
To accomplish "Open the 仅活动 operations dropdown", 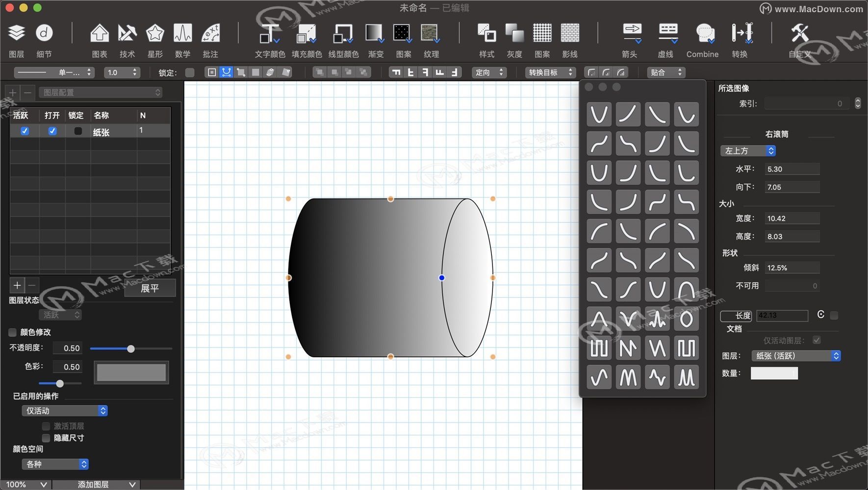I will coord(65,411).
